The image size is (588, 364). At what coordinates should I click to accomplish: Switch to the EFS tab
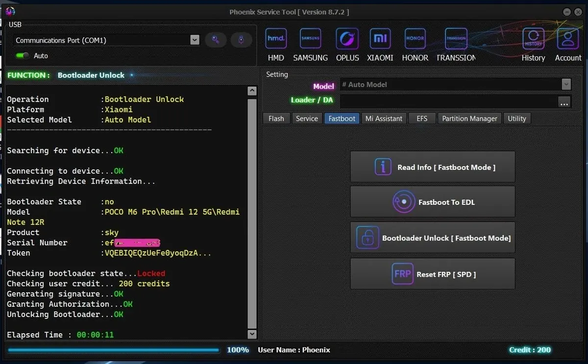(x=422, y=119)
